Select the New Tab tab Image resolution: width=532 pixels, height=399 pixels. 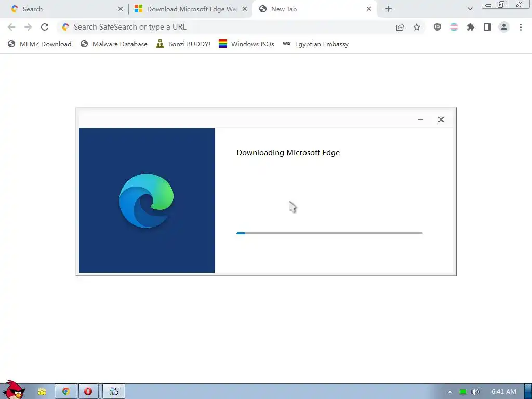point(315,9)
